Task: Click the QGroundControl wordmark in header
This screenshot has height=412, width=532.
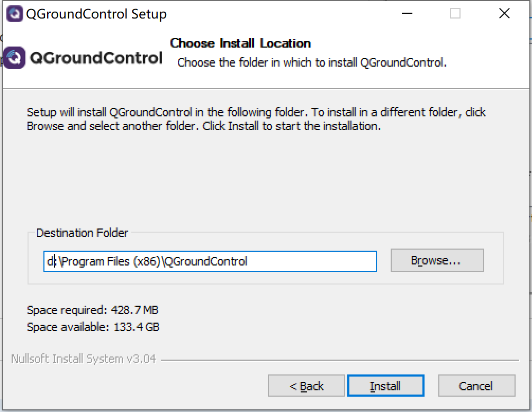Action: click(96, 58)
